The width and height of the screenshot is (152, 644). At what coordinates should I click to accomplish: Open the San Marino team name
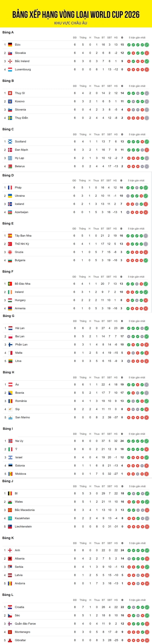point(23,418)
